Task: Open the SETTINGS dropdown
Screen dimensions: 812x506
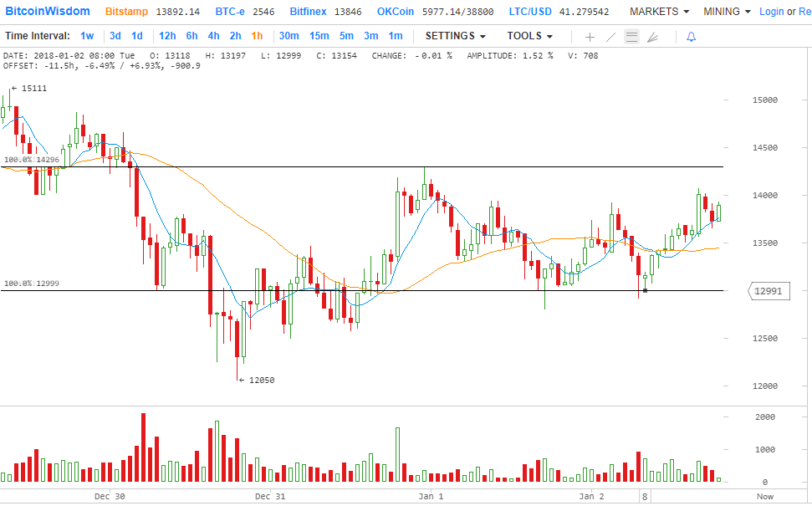Action: tap(456, 36)
